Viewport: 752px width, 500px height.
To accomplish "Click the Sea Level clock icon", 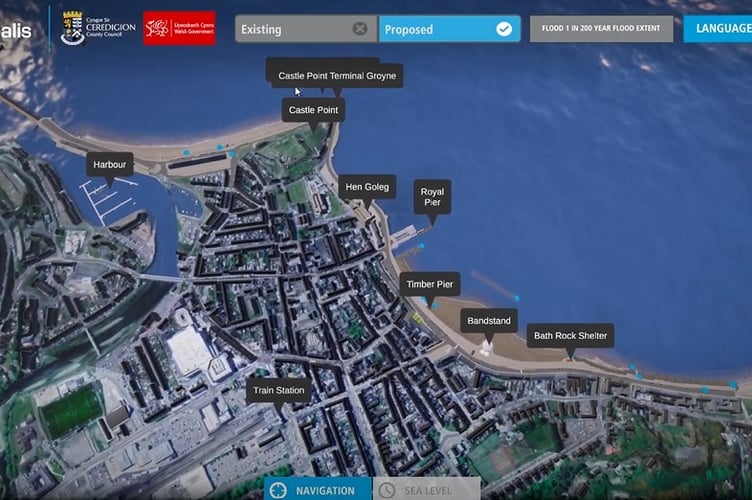I will click(387, 490).
